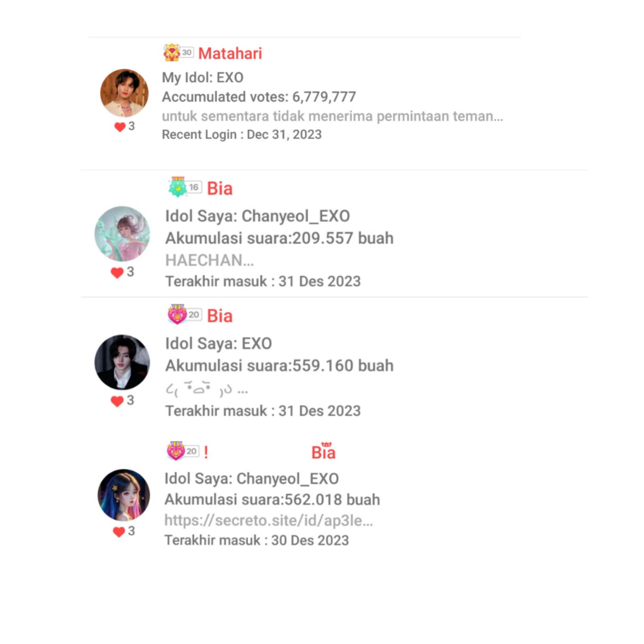Select the Bia username with the crown
The width and height of the screenshot is (644, 644).
click(x=323, y=452)
